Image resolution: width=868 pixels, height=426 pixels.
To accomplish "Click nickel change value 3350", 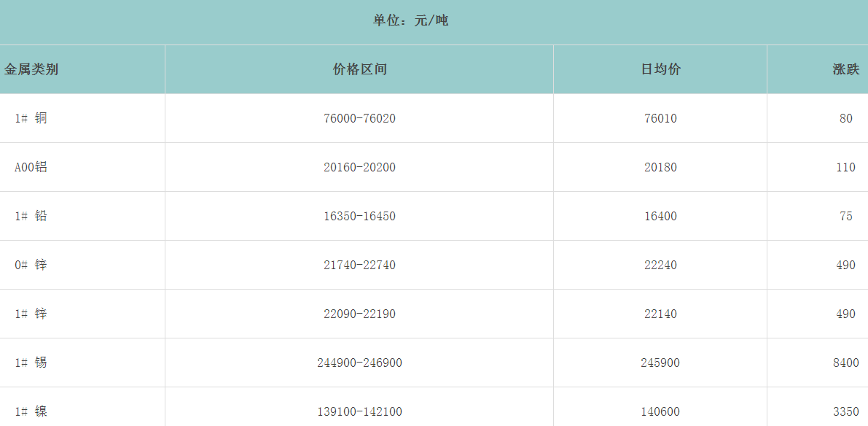I will [x=845, y=411].
